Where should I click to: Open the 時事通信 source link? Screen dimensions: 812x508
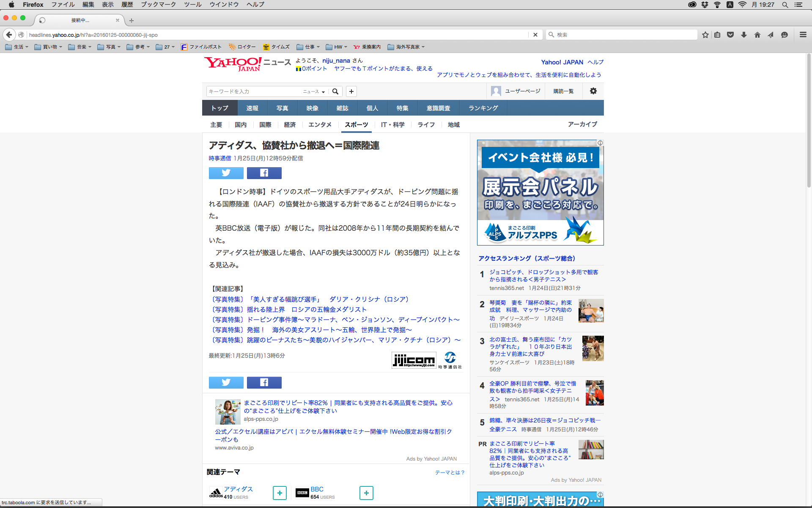(220, 158)
